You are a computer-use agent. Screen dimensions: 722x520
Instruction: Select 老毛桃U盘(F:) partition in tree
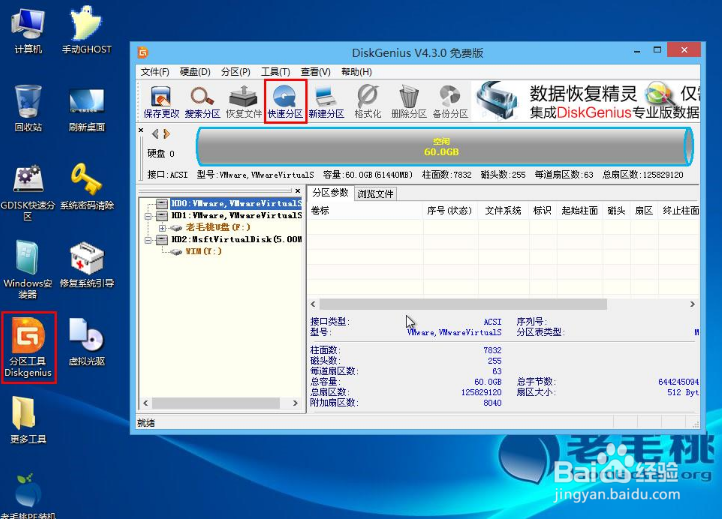point(218,227)
